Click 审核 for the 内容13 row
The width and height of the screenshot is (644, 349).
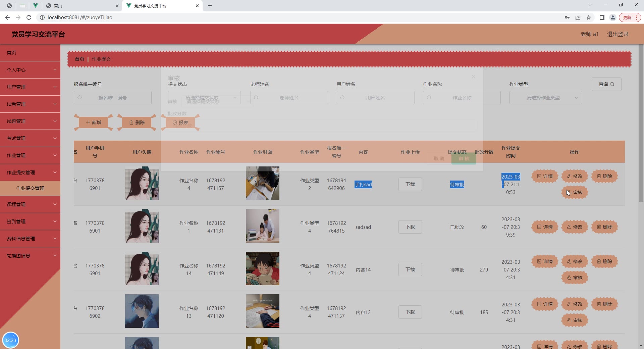(575, 320)
